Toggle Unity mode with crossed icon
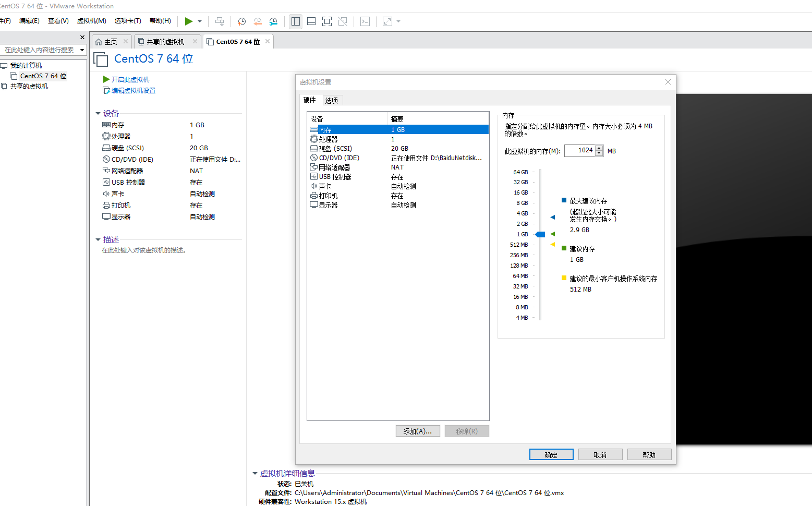Screen dimensions: 812x506 point(343,21)
